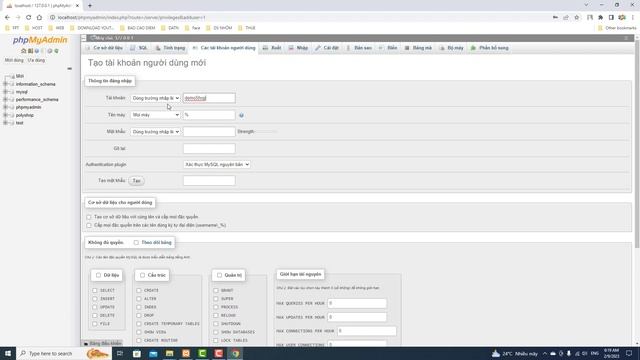This screenshot has height=360, width=640.
Task: Check the 'Cấu trúc' group checkbox
Action: coord(142,275)
